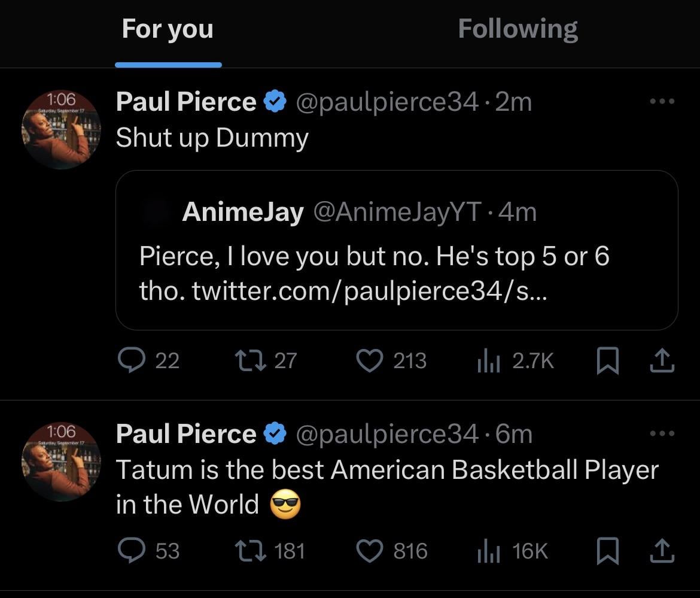The height and width of the screenshot is (598, 700).
Task: Select the For you tab
Action: (x=168, y=29)
